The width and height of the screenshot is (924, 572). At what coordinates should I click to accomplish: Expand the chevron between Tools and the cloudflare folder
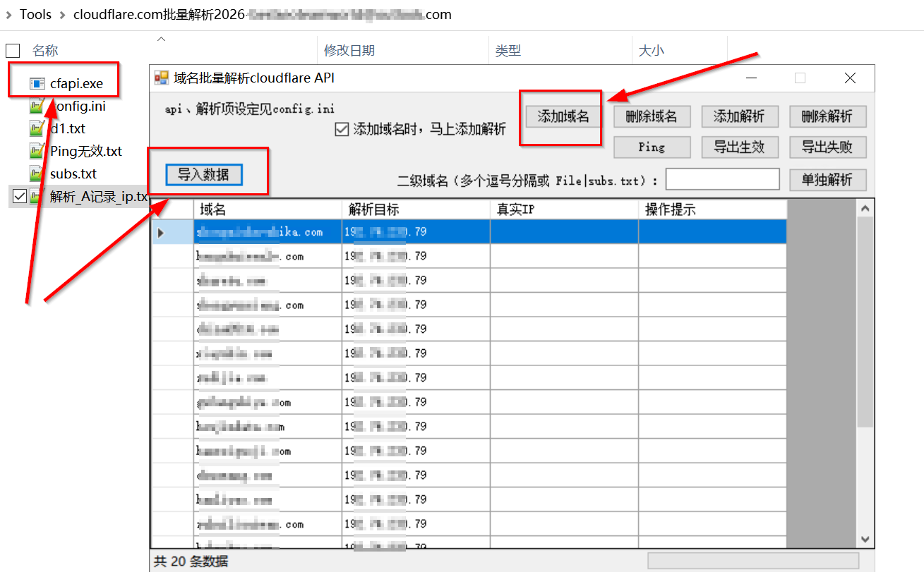(x=62, y=15)
